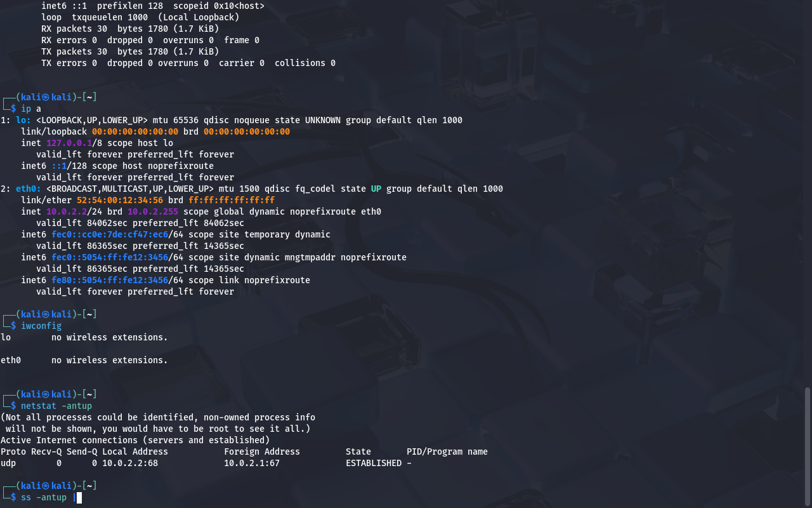812x508 pixels.
Task: Click the 'PID/Program name' column header
Action: (447, 451)
